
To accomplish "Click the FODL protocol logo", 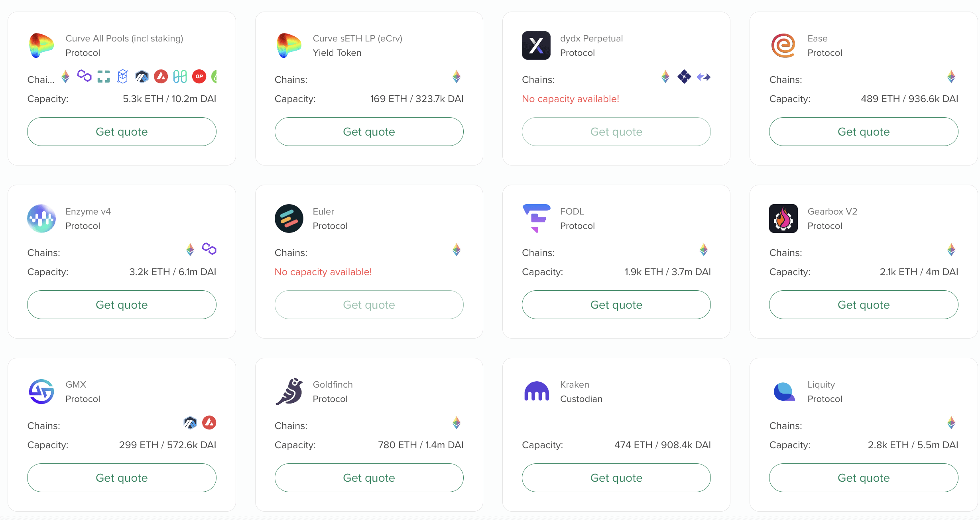I will (536, 218).
